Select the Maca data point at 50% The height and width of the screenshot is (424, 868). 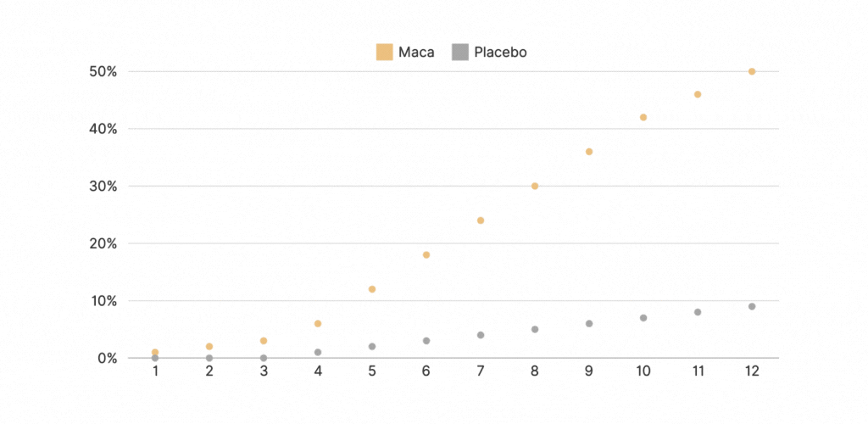pyautogui.click(x=752, y=71)
